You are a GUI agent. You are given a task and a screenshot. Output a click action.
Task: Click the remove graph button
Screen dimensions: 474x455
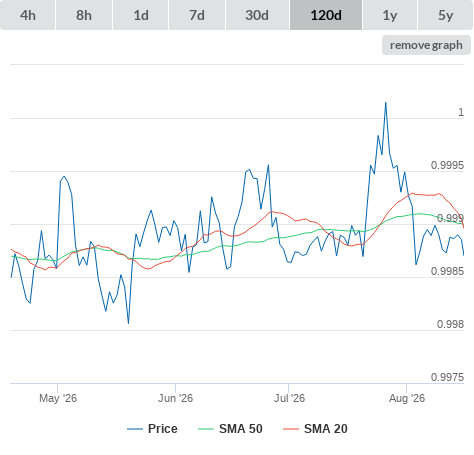(x=426, y=45)
